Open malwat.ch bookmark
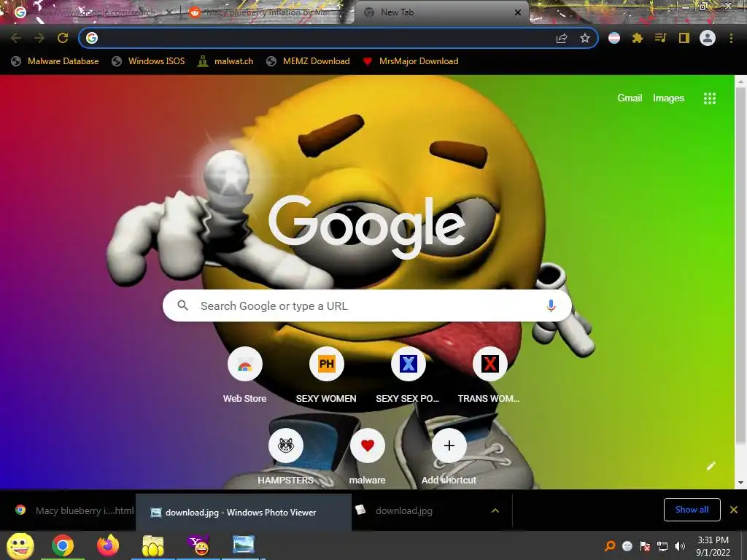747x560 pixels. tap(225, 61)
